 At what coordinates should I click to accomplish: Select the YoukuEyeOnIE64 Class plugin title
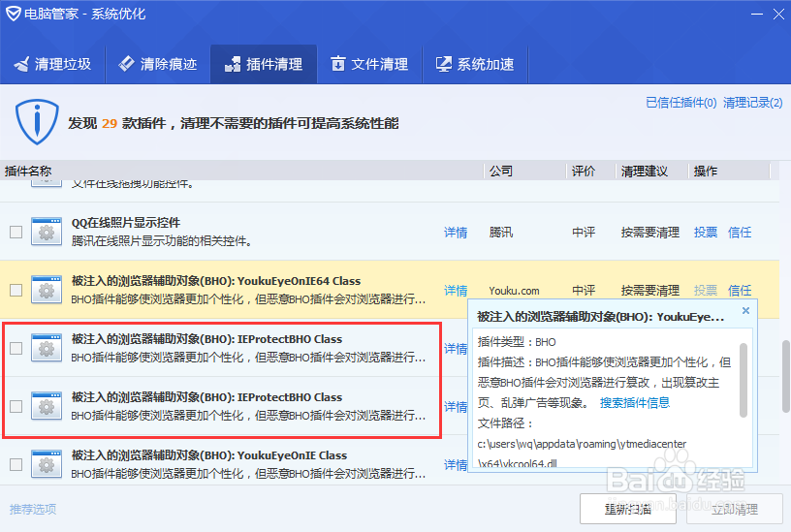(x=216, y=281)
